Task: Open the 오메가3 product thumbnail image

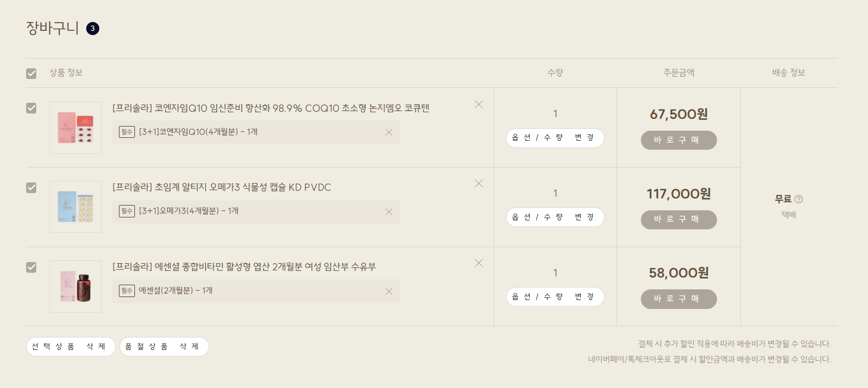Action: pos(76,207)
